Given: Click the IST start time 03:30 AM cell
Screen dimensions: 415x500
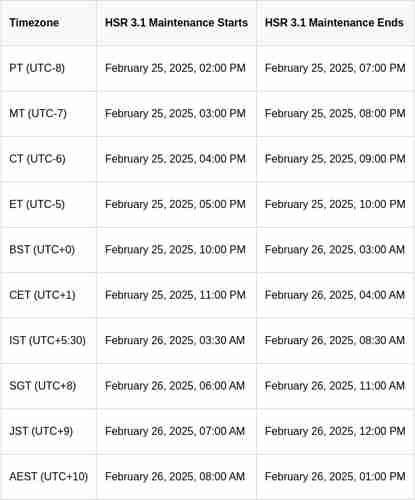Looking at the screenshot, I should pyautogui.click(x=175, y=340).
